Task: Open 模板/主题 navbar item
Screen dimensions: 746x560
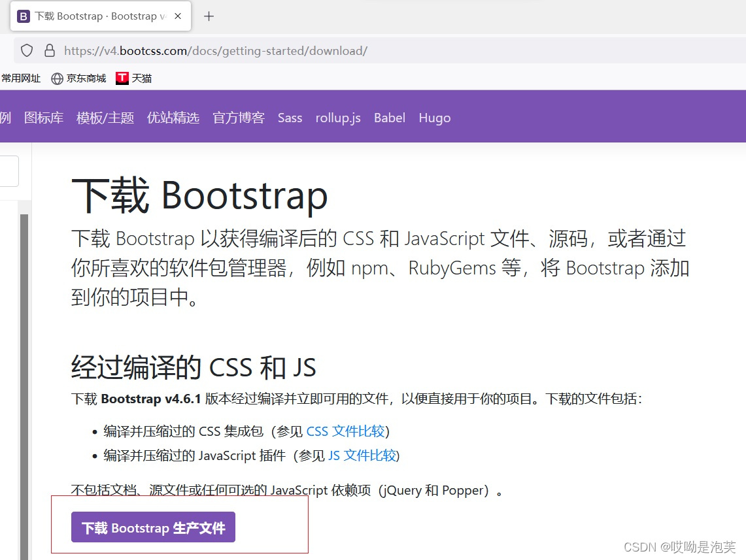Action: click(x=105, y=118)
